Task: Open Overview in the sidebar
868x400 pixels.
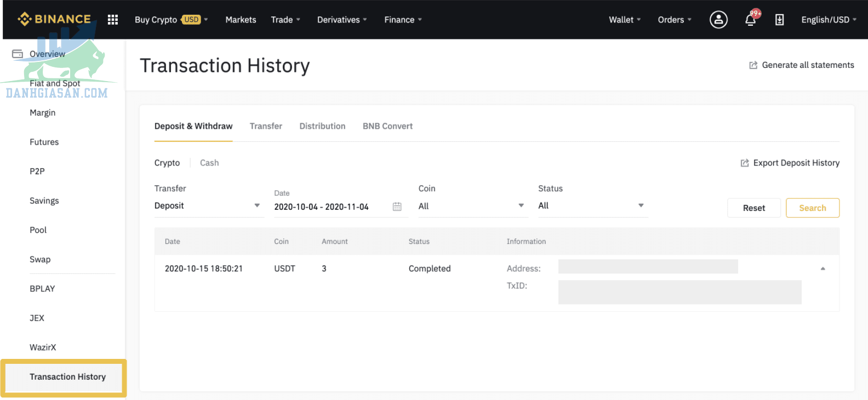Action: coord(47,54)
